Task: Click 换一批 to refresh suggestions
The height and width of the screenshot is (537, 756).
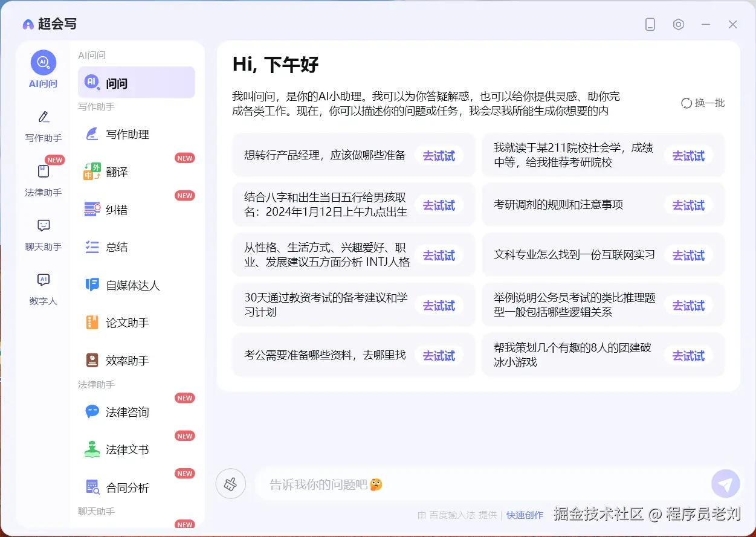Action: click(x=702, y=103)
